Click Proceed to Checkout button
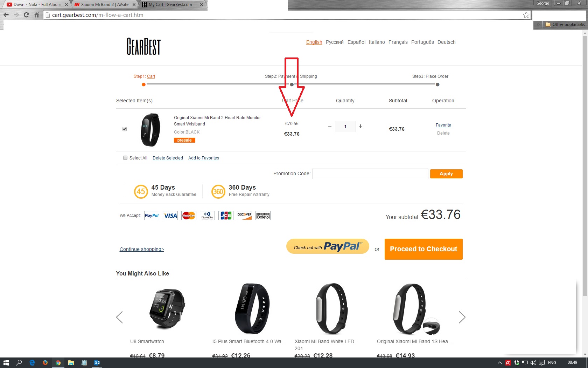 423,249
